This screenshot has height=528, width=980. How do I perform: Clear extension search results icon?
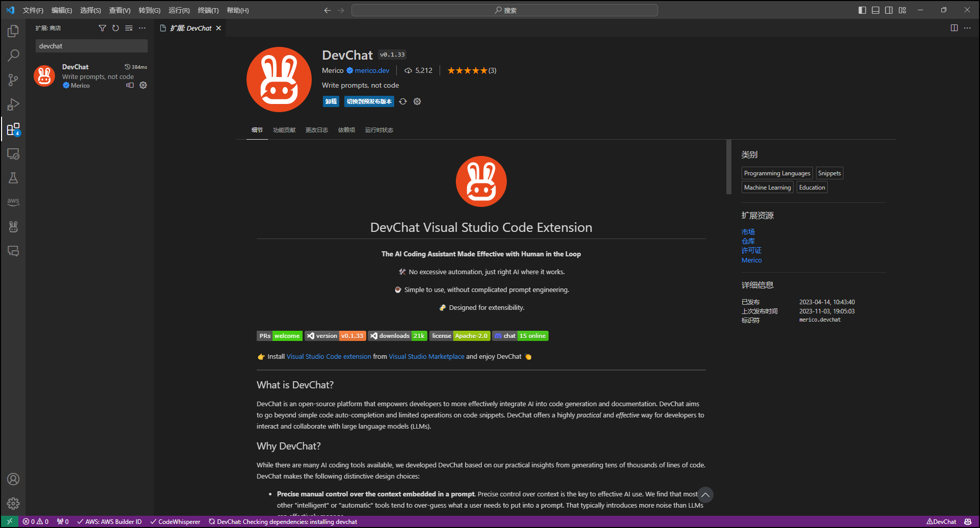point(129,28)
